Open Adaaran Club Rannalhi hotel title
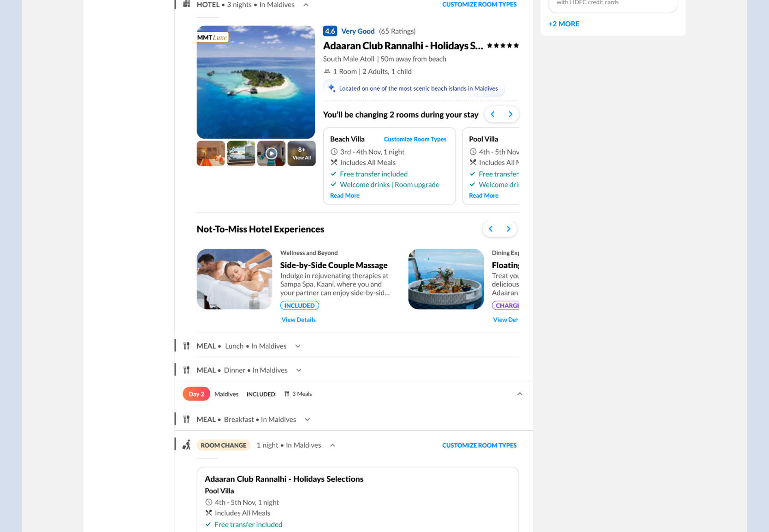Screen dimensions: 769x532 (x=403, y=46)
